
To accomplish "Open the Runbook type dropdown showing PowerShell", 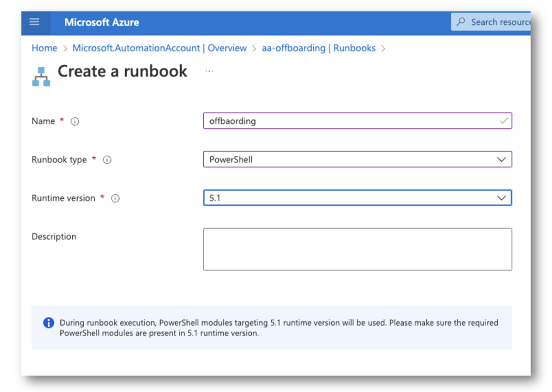I will pyautogui.click(x=357, y=159).
